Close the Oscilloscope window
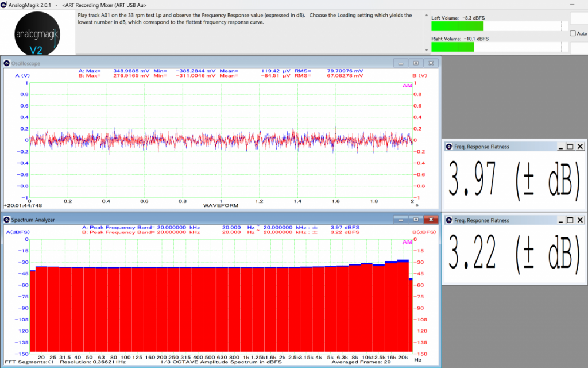Screen dimensions: 588x368 click(431, 63)
